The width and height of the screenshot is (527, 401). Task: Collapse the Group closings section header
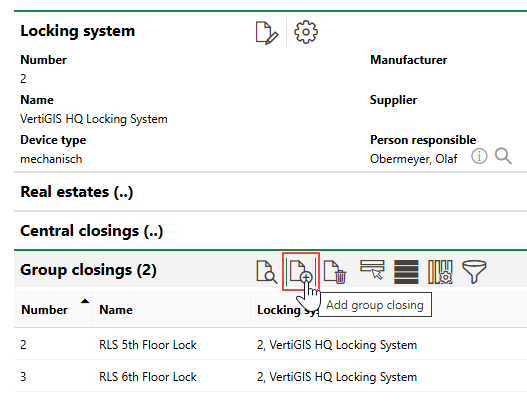click(x=88, y=270)
